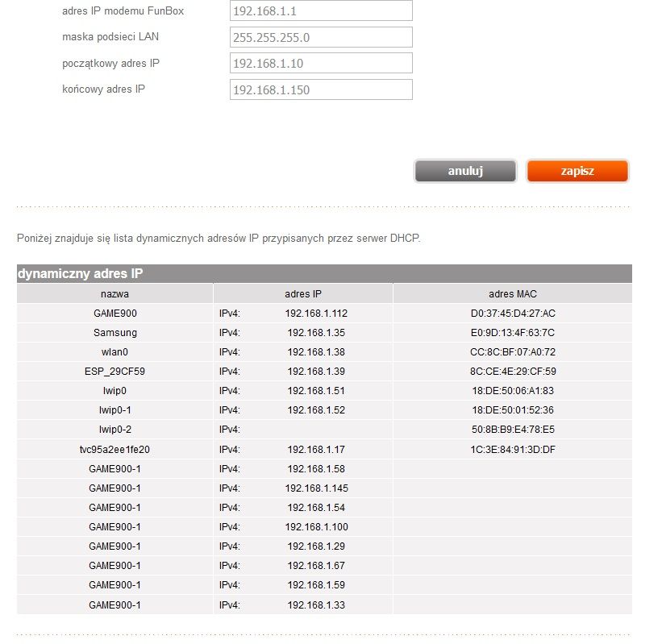Click MAC address 1C:3E:84:91:3D:DF
Image resolution: width=662 pixels, height=644 pixels.
click(513, 450)
